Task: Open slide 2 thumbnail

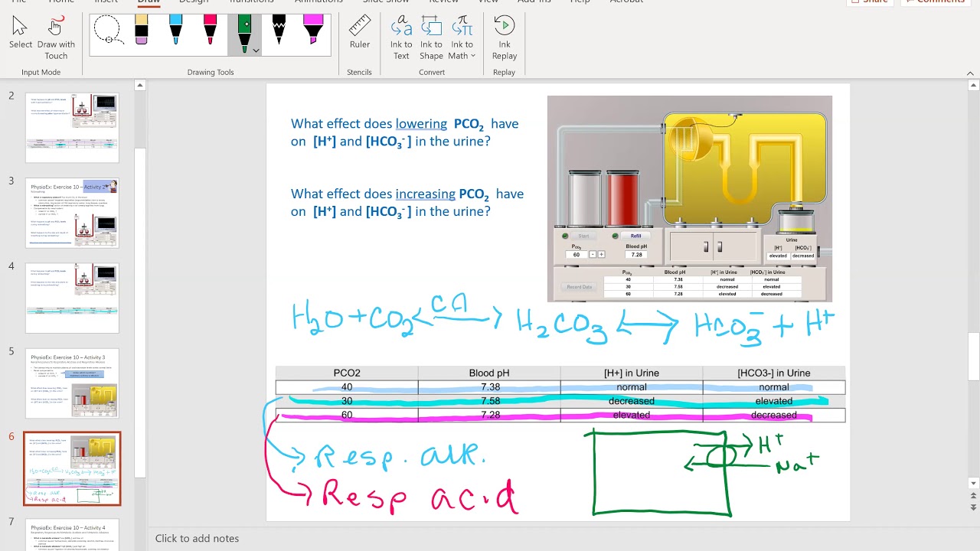Action: point(72,127)
